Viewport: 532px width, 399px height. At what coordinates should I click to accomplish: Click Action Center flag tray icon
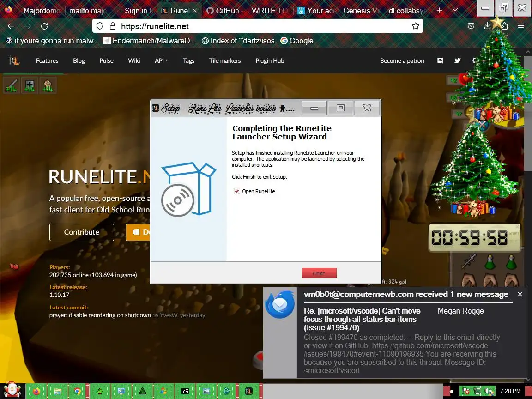click(x=466, y=391)
